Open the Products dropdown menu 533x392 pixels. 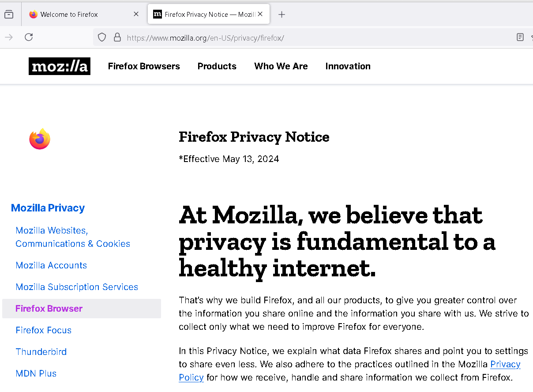(217, 66)
